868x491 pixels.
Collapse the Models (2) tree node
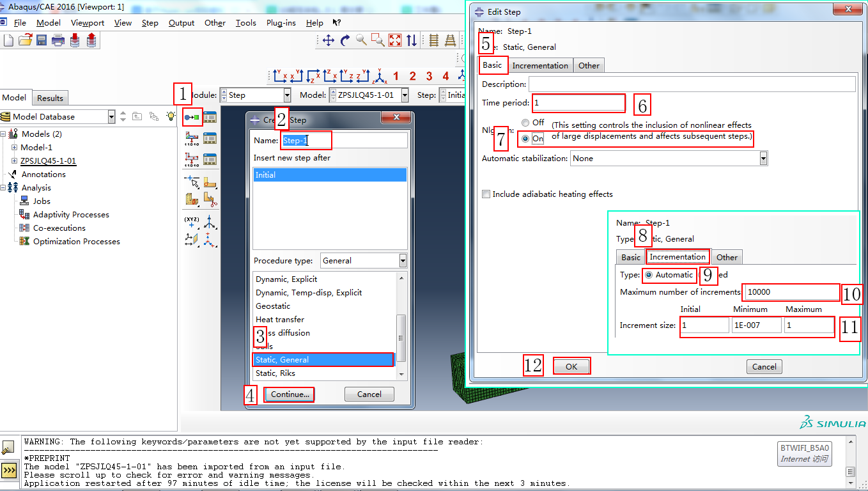pos(4,134)
